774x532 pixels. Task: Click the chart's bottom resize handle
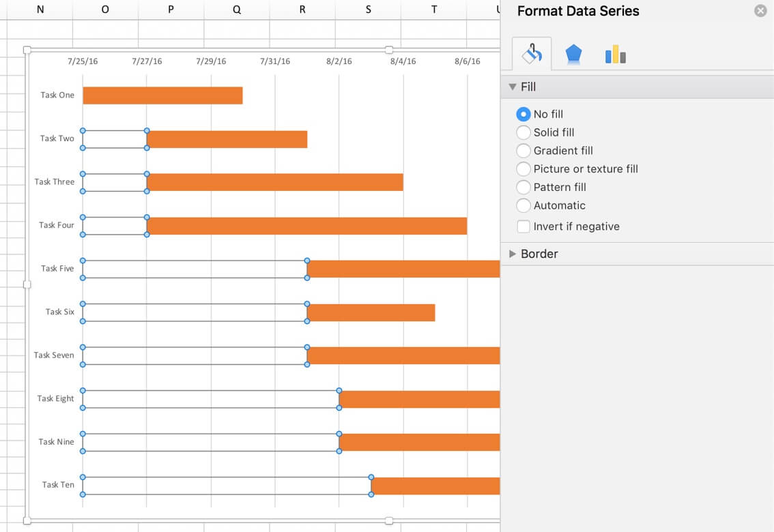[388, 520]
